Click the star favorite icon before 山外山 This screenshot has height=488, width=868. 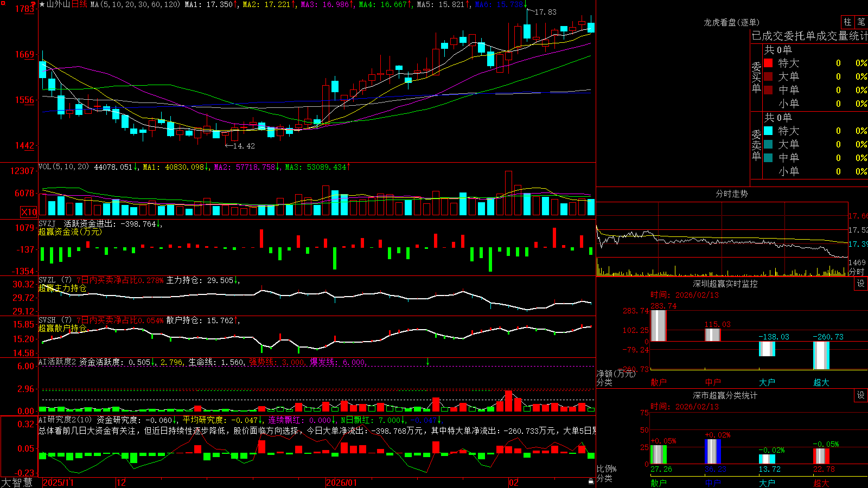[42, 4]
